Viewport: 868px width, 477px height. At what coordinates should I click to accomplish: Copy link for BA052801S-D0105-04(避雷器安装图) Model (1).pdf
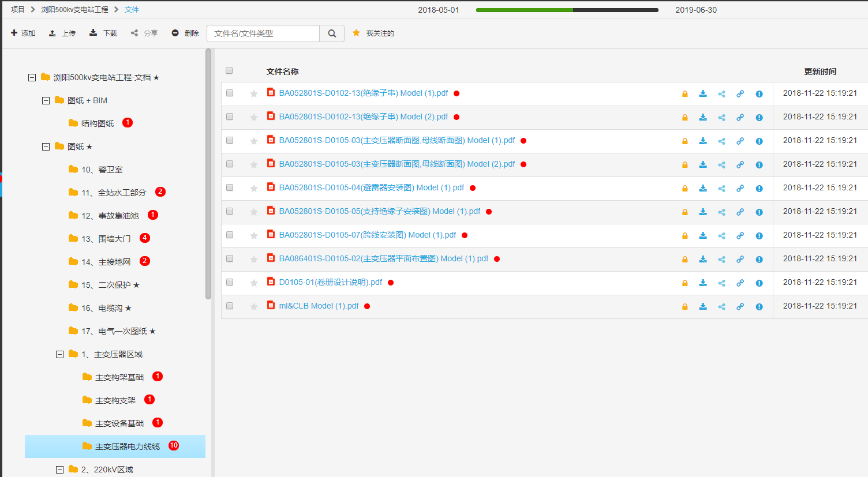(740, 189)
